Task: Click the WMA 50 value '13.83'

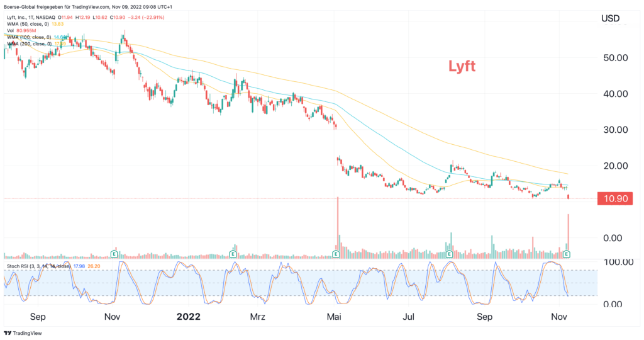Action: pyautogui.click(x=57, y=25)
